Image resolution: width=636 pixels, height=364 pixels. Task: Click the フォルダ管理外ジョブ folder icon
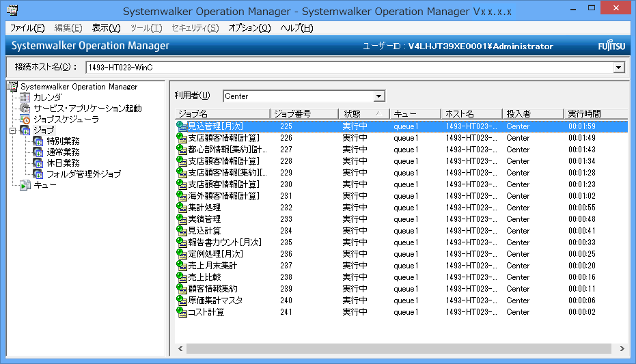point(38,174)
